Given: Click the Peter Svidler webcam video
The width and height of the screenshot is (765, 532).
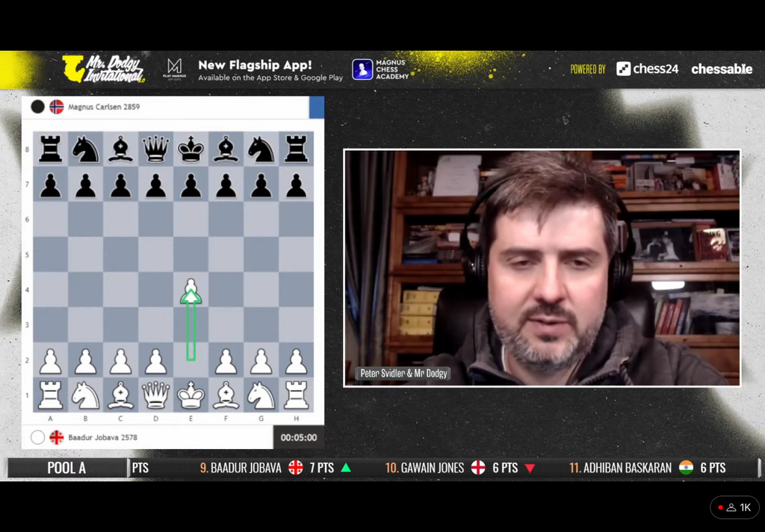Looking at the screenshot, I should 542,268.
